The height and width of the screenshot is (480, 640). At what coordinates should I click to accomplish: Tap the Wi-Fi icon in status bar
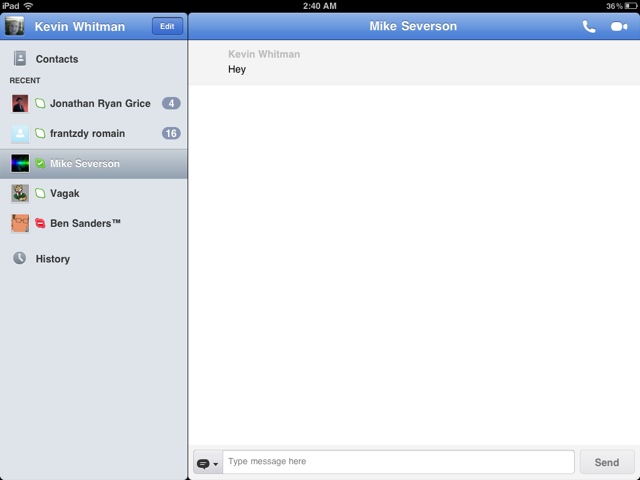tap(28, 6)
